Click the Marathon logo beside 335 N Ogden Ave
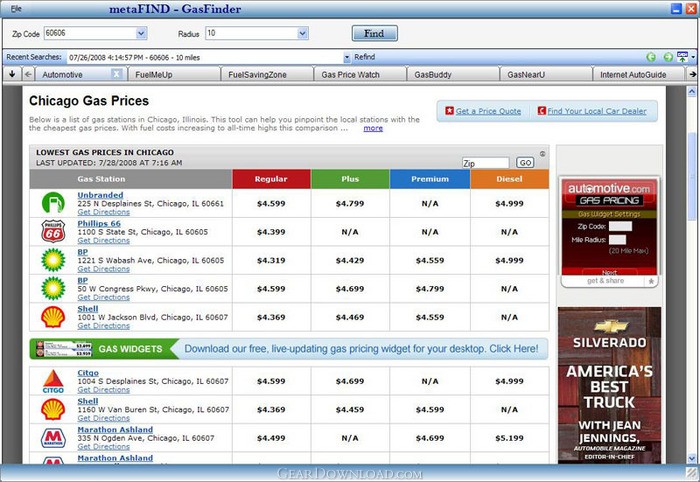 53,438
